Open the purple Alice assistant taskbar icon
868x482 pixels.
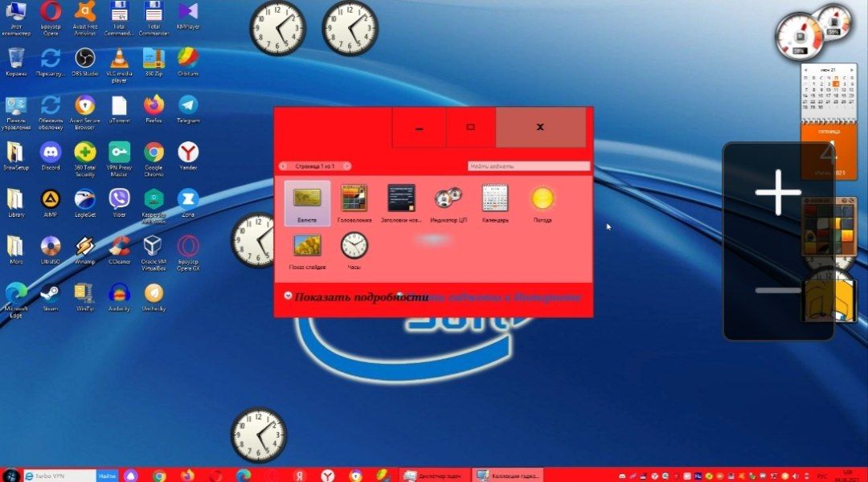pos(131,476)
